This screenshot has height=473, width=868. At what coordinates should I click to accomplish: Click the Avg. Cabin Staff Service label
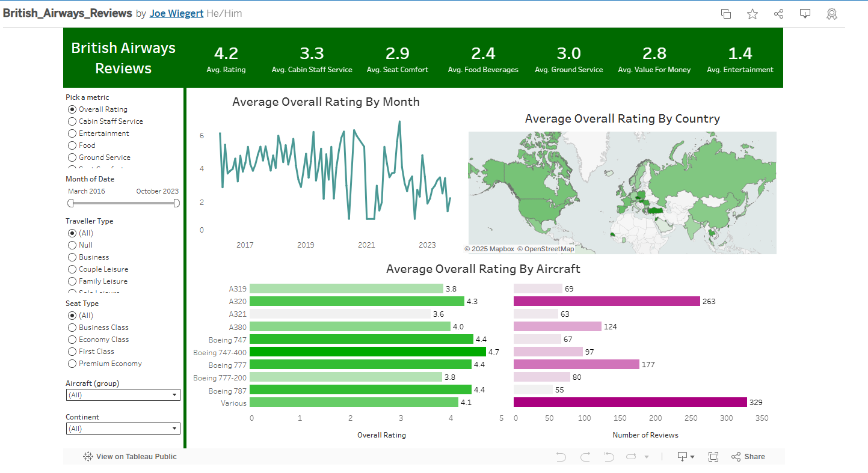312,70
